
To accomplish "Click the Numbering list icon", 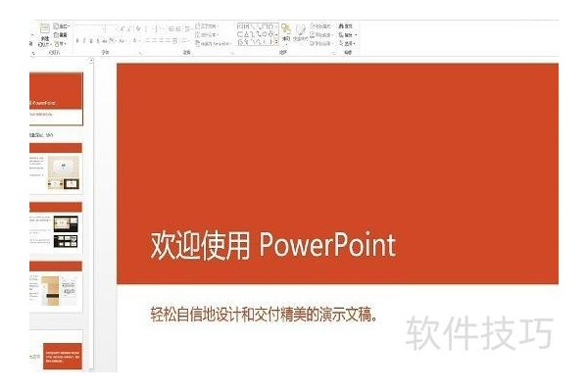I will pyautogui.click(x=158, y=28).
